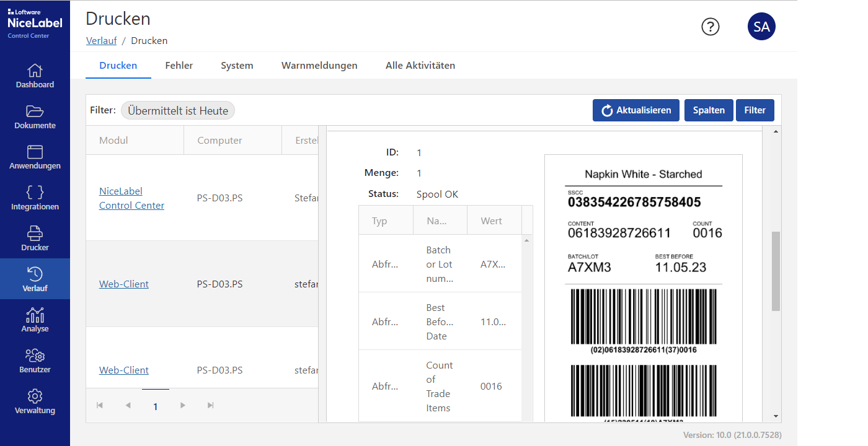This screenshot has width=868, height=446.
Task: Click the A7X... value cell
Action: click(493, 264)
